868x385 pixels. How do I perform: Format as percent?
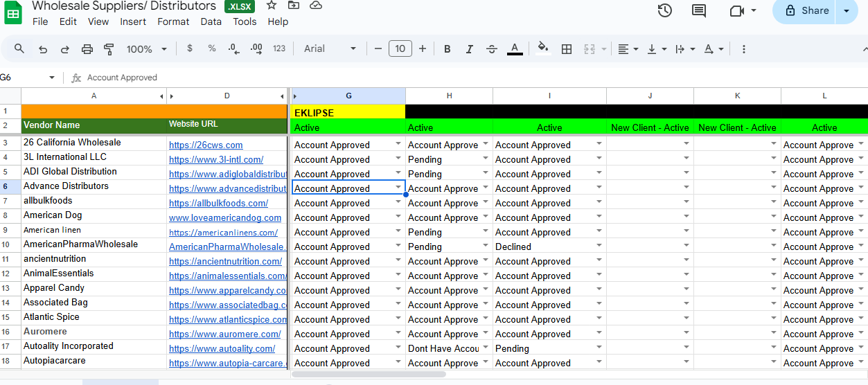click(212, 48)
